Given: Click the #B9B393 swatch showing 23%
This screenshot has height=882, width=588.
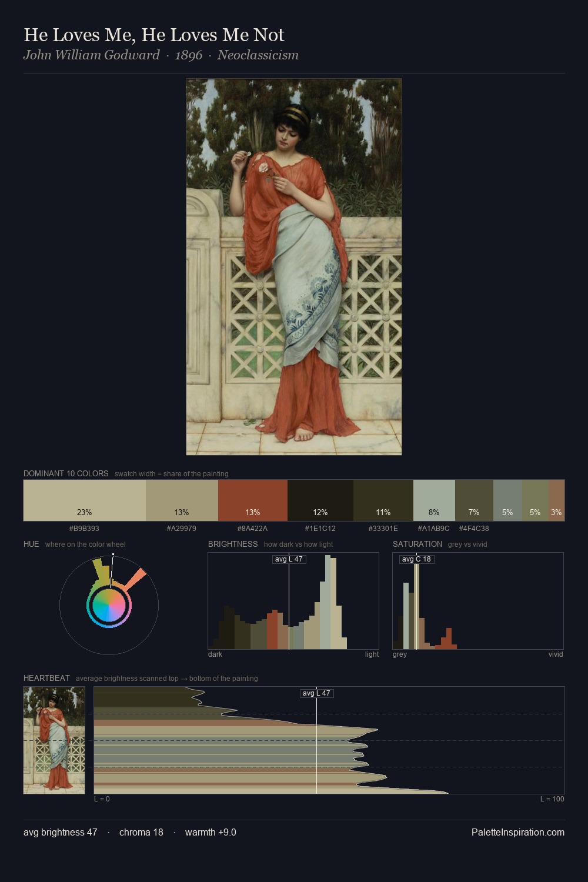Looking at the screenshot, I should click(x=85, y=500).
